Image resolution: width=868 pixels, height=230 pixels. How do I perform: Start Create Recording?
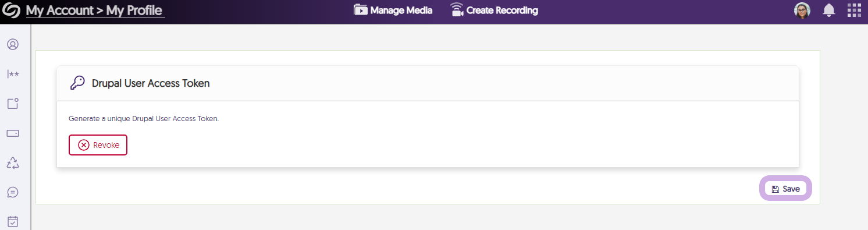495,10
